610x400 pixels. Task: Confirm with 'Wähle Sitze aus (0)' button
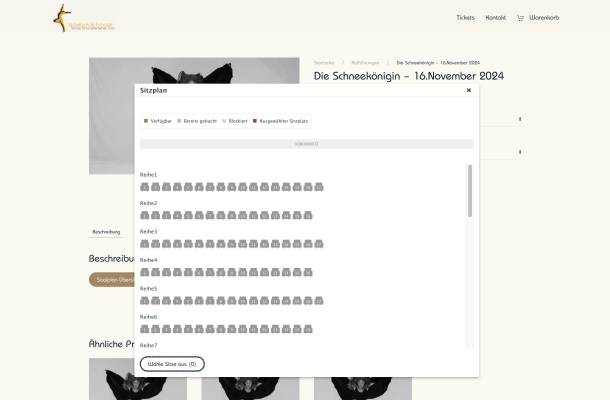click(172, 364)
